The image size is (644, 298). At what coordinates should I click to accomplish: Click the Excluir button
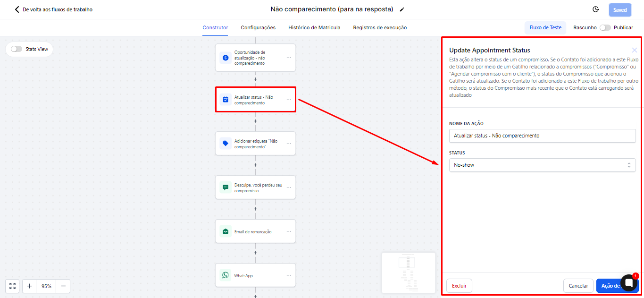coord(459,286)
